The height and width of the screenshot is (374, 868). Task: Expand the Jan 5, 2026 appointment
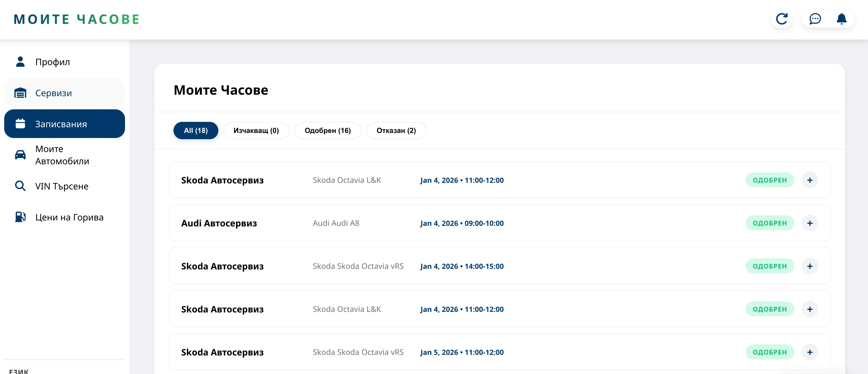coord(810,352)
